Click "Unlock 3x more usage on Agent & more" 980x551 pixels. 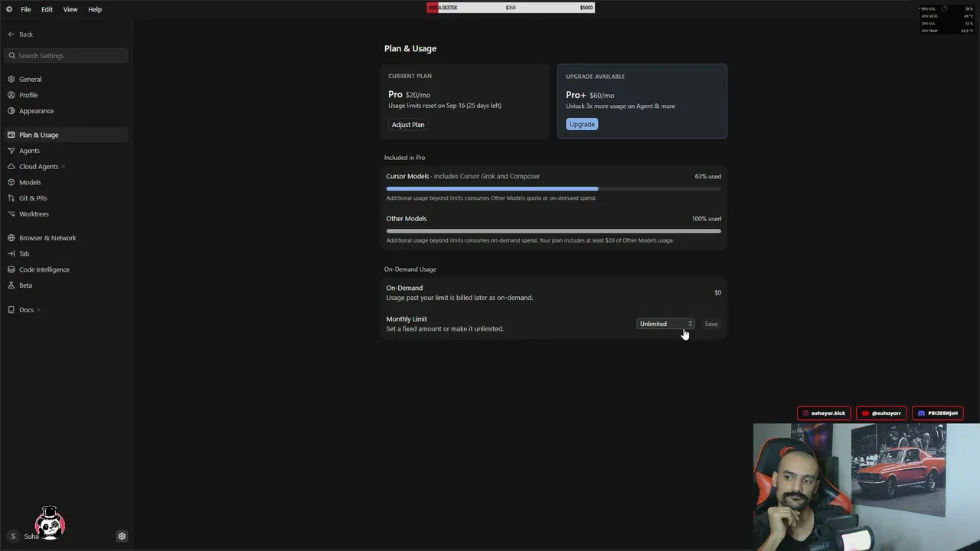point(621,106)
